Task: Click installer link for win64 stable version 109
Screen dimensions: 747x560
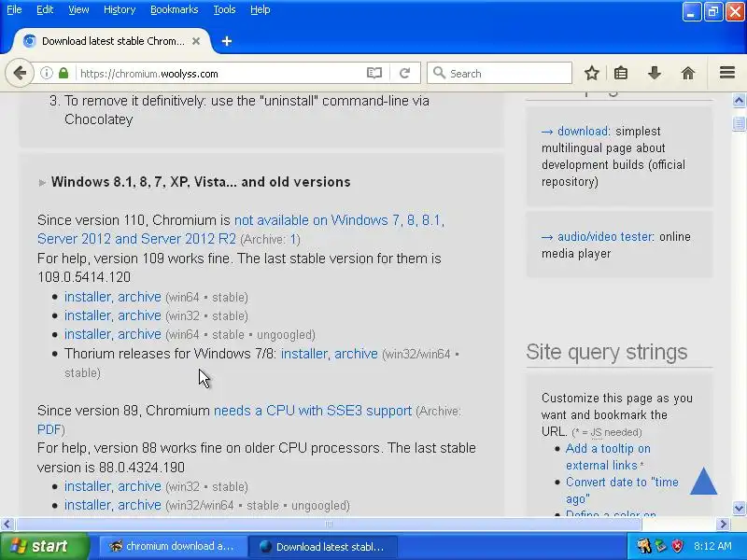Action: [88, 297]
